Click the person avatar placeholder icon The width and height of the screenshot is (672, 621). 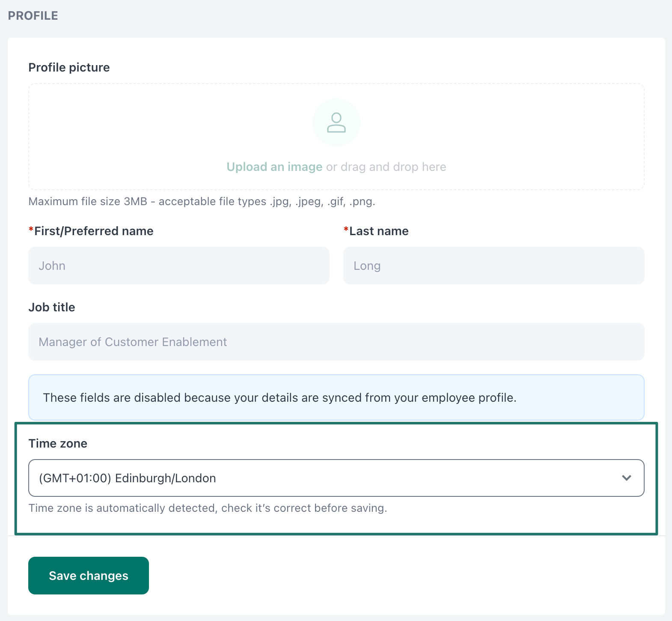click(x=336, y=122)
